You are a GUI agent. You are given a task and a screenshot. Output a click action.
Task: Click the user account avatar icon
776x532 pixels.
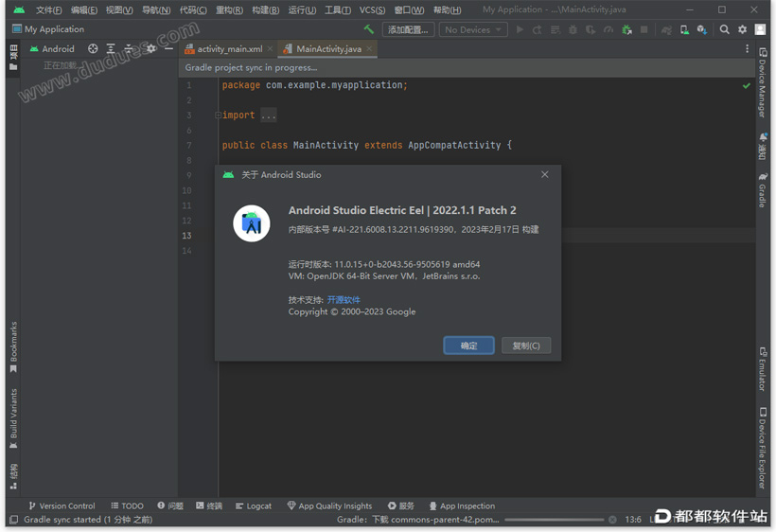pos(760,29)
